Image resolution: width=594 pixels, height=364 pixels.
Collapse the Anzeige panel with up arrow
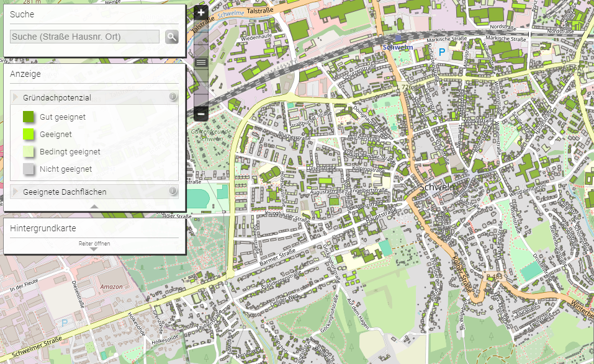point(94,206)
